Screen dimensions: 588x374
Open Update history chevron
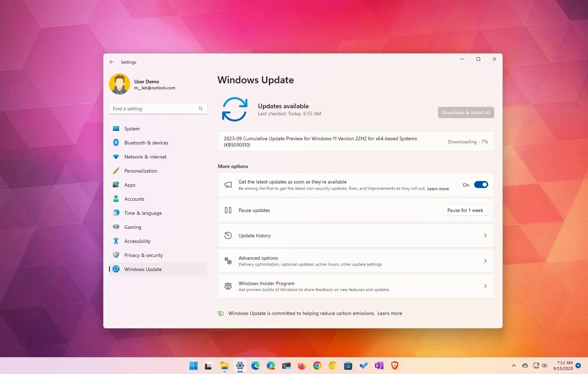click(x=485, y=236)
